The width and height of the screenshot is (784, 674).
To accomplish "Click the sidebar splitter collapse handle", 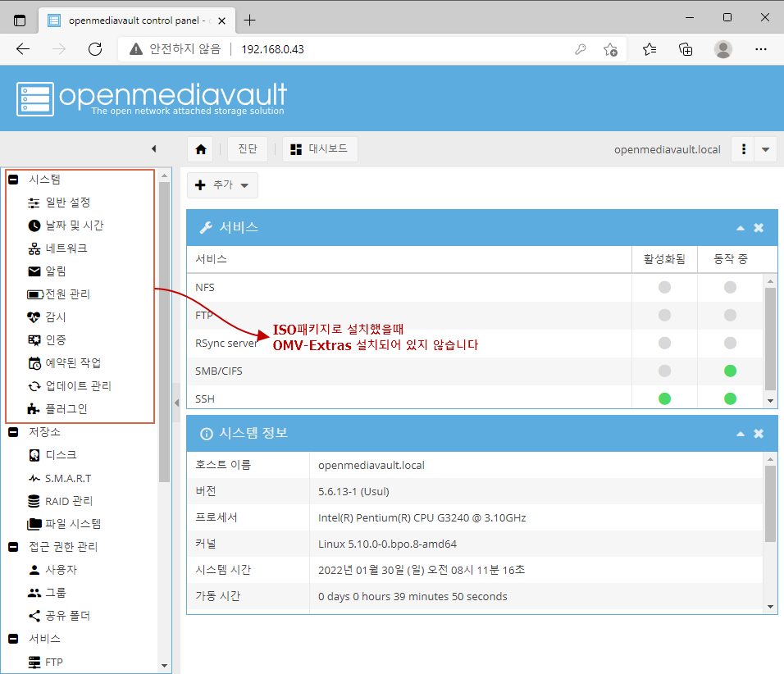I will [x=176, y=403].
